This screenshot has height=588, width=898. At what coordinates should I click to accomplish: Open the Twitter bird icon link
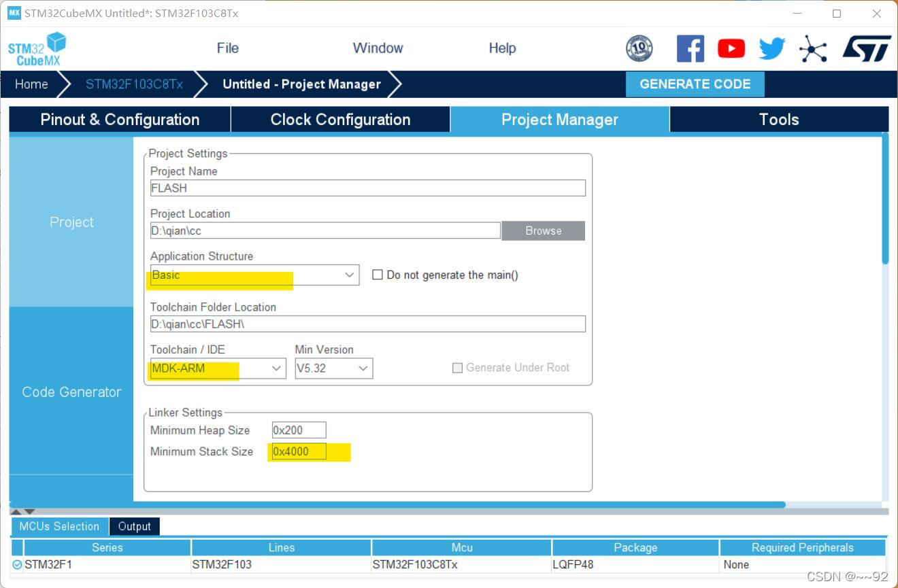(771, 48)
